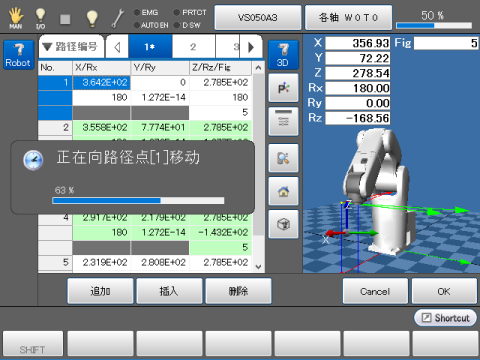
Task: Click the VS050A3 robot button
Action: click(258, 17)
